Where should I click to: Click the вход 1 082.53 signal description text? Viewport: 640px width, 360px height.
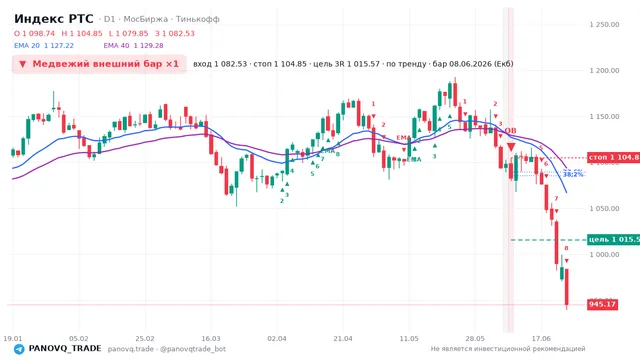coord(353,64)
